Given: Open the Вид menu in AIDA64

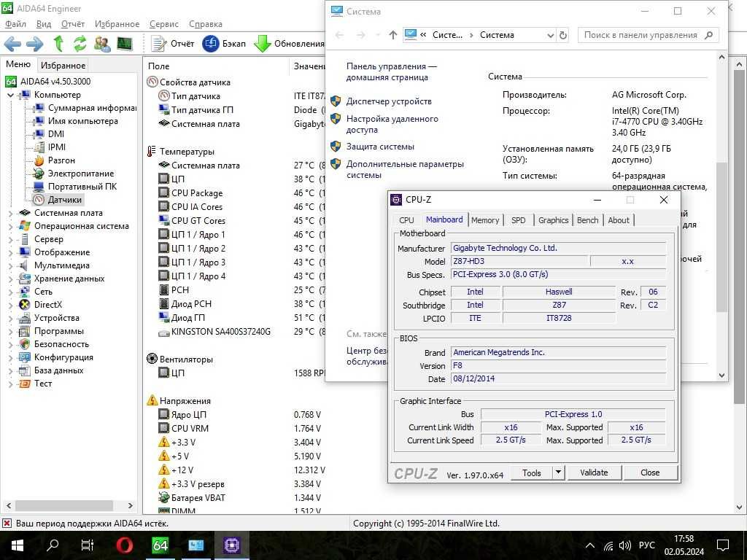Looking at the screenshot, I should tap(43, 24).
